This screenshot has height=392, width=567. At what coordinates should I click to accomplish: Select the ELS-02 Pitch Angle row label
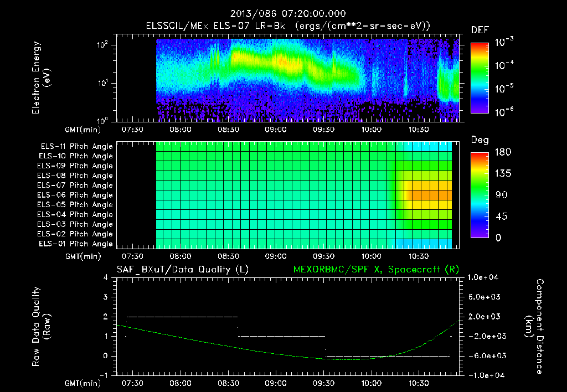(x=75, y=234)
